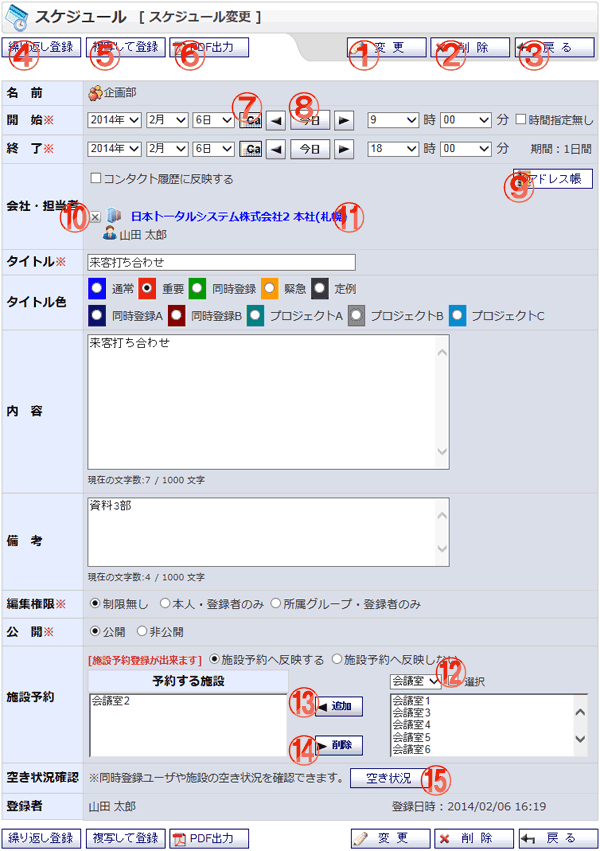Screen dimensions: 600x851
Task: Select 会議室5 in facility list
Action: 411,737
